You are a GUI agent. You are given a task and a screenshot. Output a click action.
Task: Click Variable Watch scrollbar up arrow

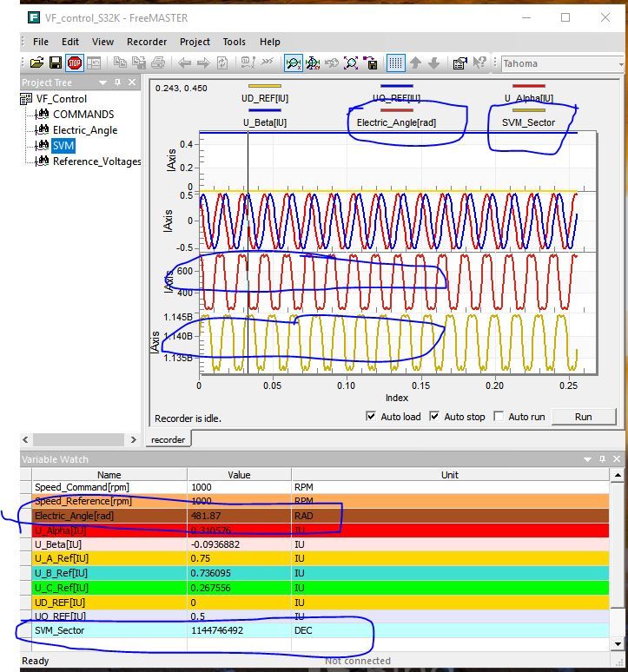coord(618,475)
